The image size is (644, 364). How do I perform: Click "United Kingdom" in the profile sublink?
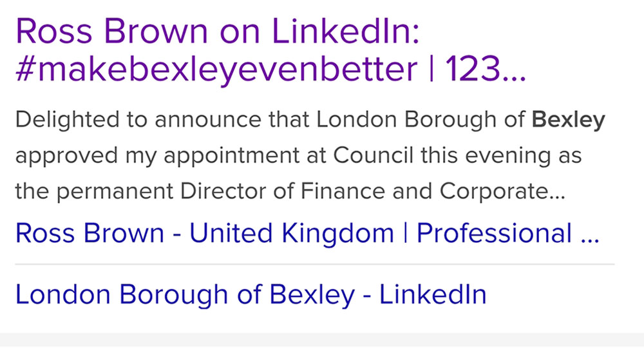tap(292, 233)
